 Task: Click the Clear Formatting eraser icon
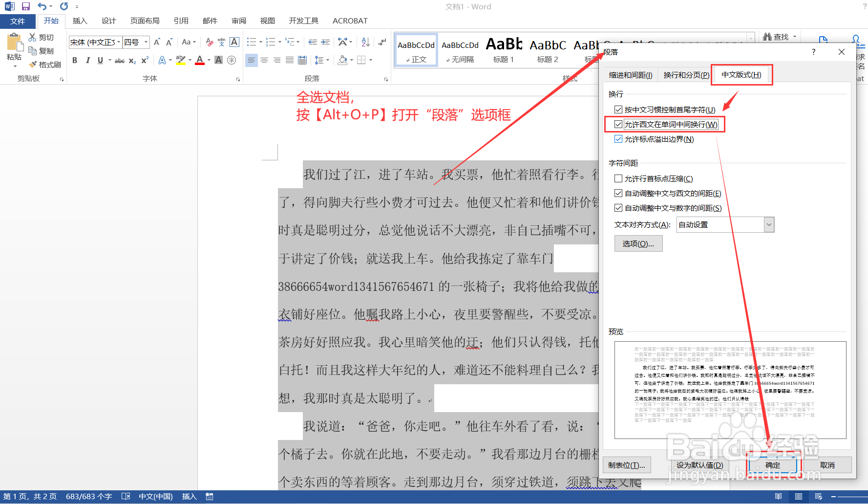click(x=210, y=42)
